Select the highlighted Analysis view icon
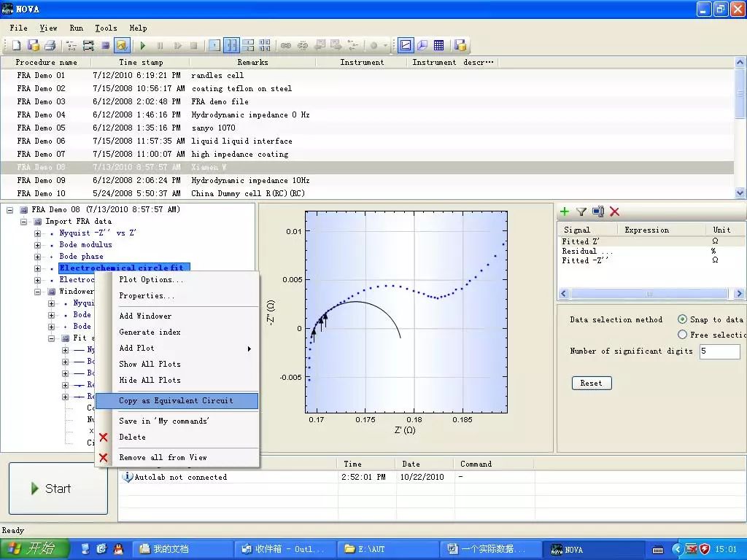 pyautogui.click(x=122, y=46)
